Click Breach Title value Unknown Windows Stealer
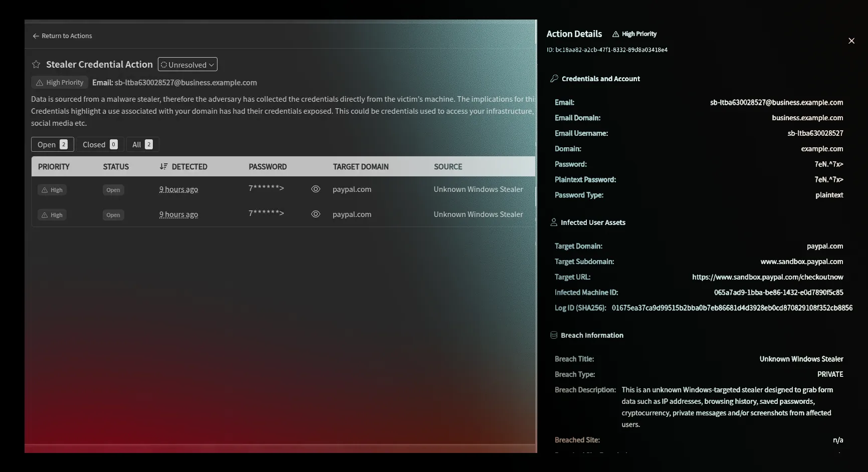This screenshot has height=472, width=868. coord(801,359)
